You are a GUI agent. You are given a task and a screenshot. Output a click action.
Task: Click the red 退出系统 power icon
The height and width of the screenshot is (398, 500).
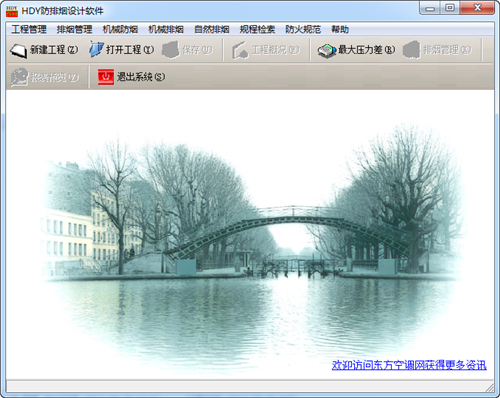[106, 77]
